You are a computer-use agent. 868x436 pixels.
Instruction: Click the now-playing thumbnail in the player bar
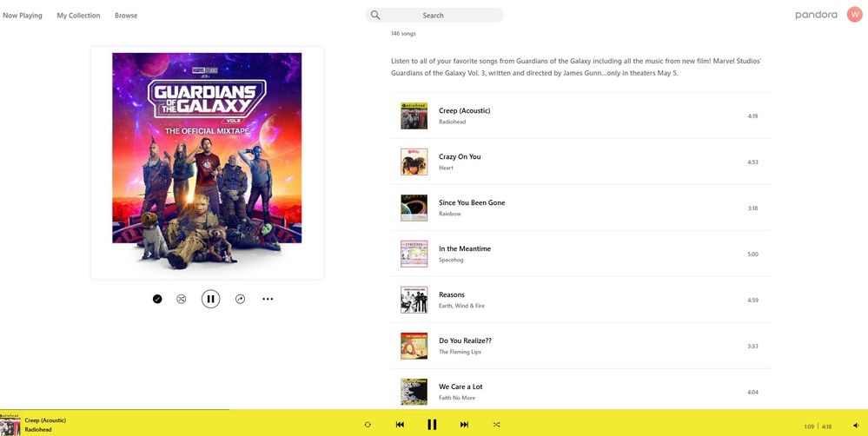[10, 425]
